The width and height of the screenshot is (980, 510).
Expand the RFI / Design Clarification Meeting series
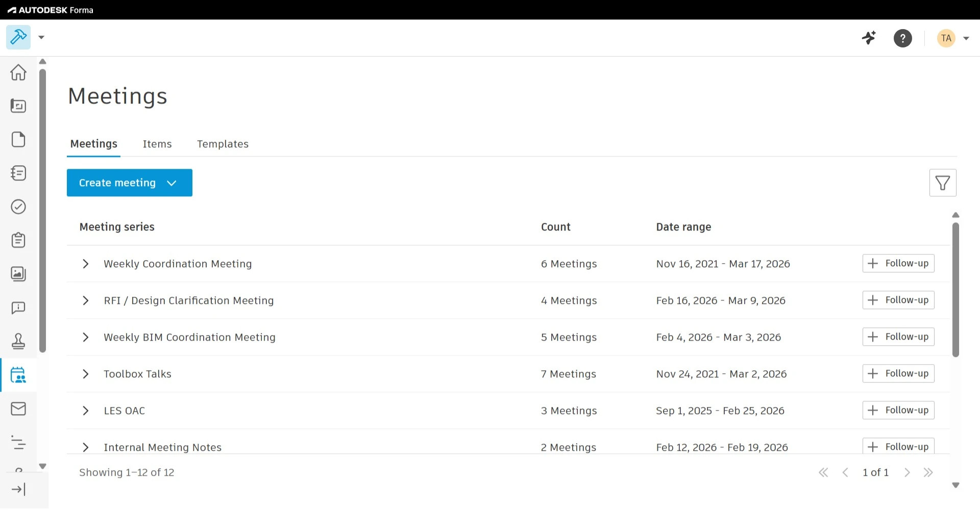(x=86, y=300)
